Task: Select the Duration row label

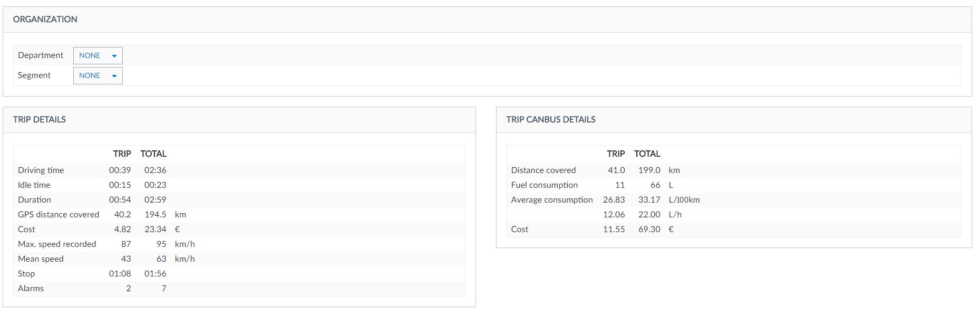Action: (34, 200)
